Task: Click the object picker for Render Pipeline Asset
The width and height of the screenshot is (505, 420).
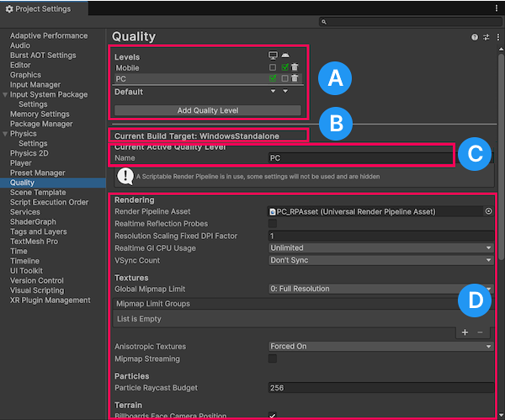Action: 488,212
